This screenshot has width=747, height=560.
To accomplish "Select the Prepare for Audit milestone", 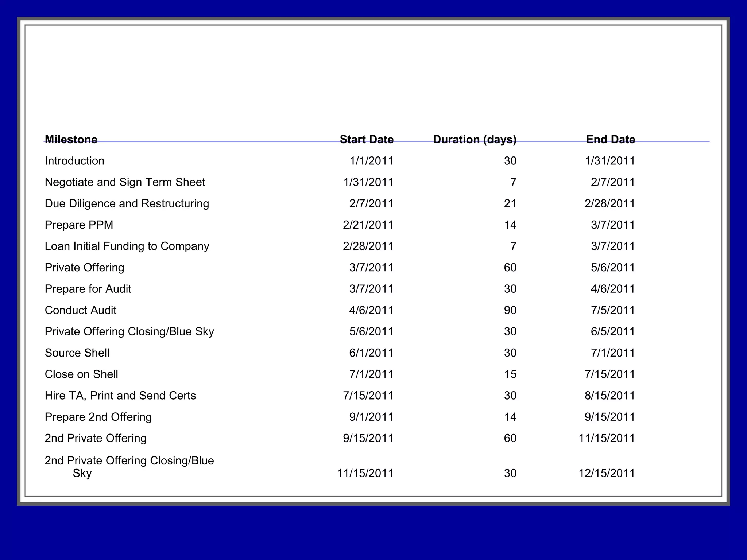I will (88, 289).
